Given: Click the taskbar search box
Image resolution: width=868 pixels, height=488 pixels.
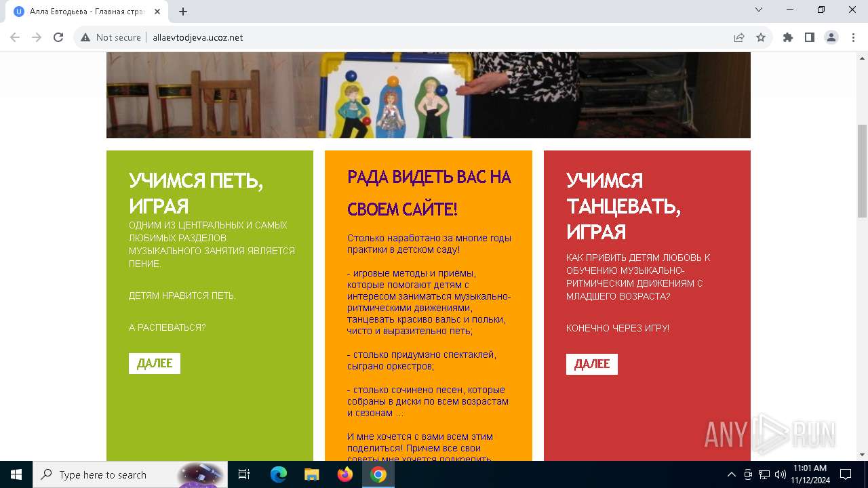Looking at the screenshot, I should [129, 474].
